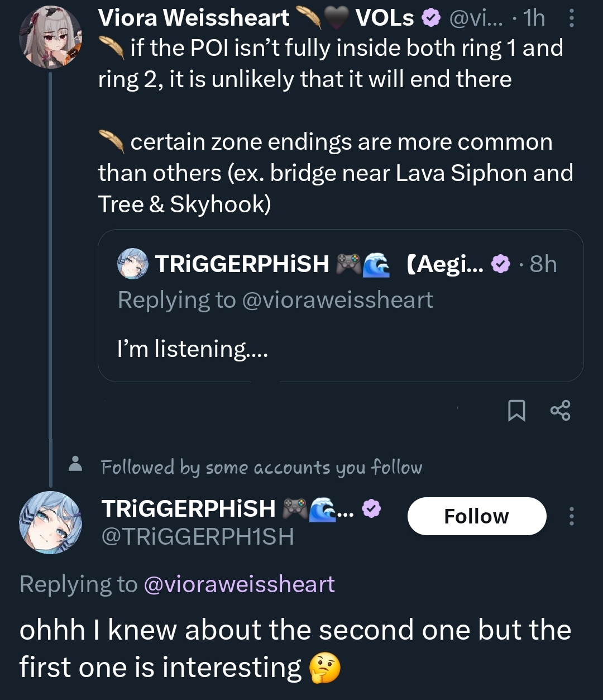Tap the TRiGGERPHiSH name in the quoted tweet
The width and height of the screenshot is (603, 700).
[x=242, y=264]
